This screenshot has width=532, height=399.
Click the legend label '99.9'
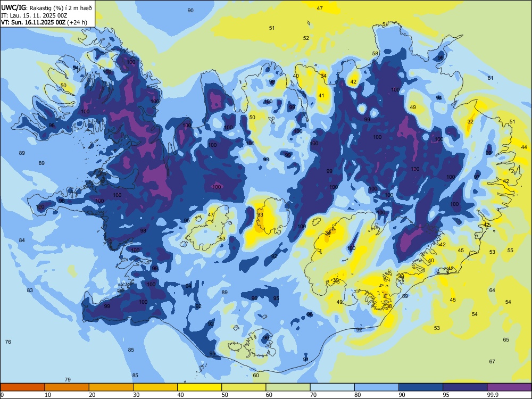click(493, 395)
